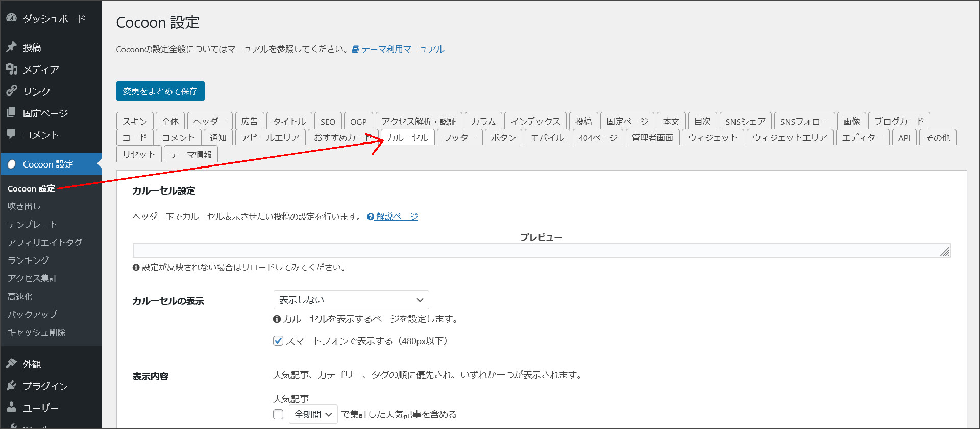Viewport: 980px width, 429px height.
Task: Open the コード tab
Action: pyautogui.click(x=135, y=137)
